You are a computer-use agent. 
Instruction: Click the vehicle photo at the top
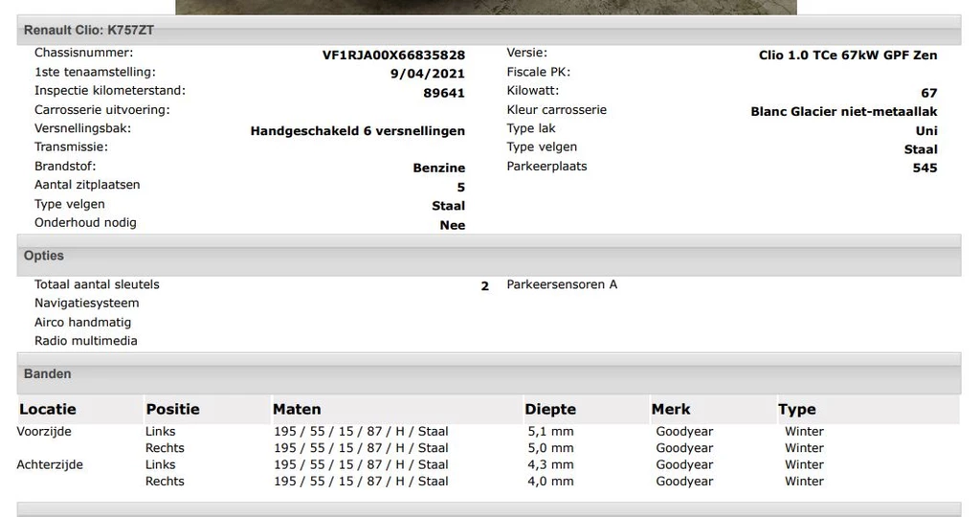coord(486,7)
